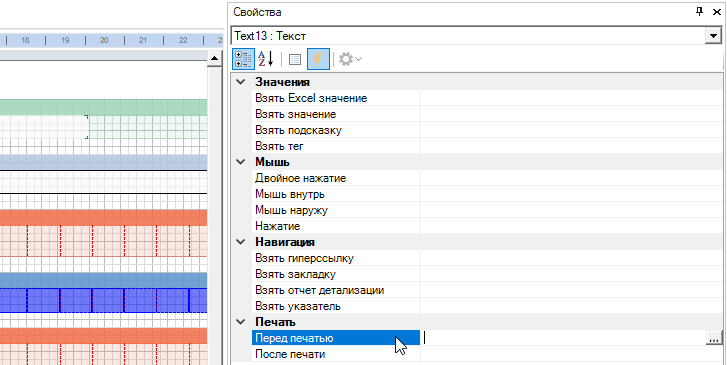
Task: Collapse the Мышь category
Action: click(241, 162)
